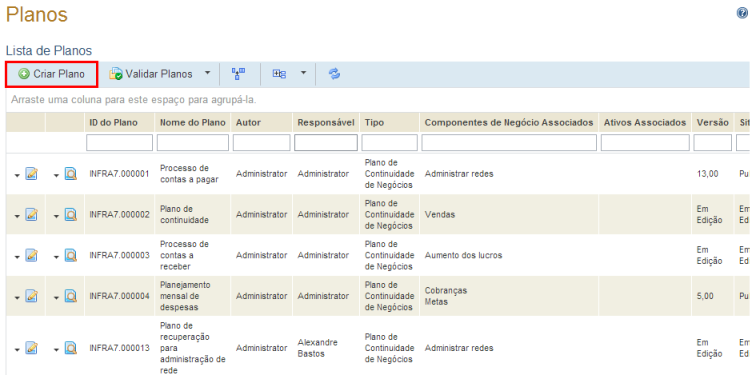Sort by Versão column header
The width and height of the screenshot is (756, 375).
[x=713, y=123]
